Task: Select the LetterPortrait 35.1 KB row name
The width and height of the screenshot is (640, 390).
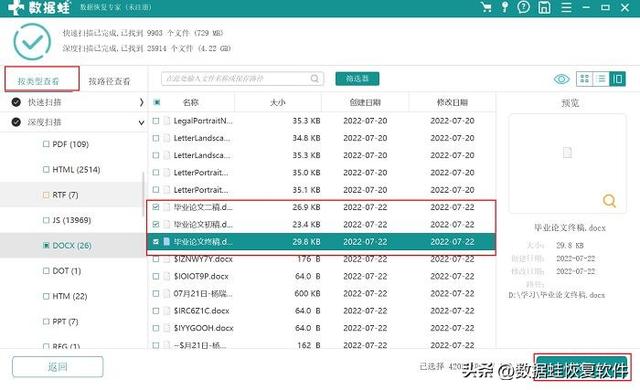Action: (201, 190)
